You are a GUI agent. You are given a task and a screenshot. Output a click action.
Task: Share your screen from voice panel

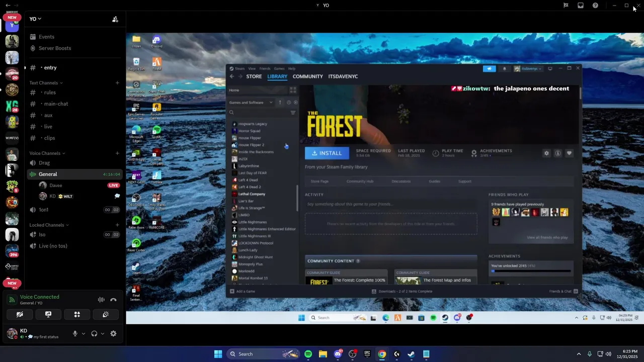pyautogui.click(x=48, y=314)
